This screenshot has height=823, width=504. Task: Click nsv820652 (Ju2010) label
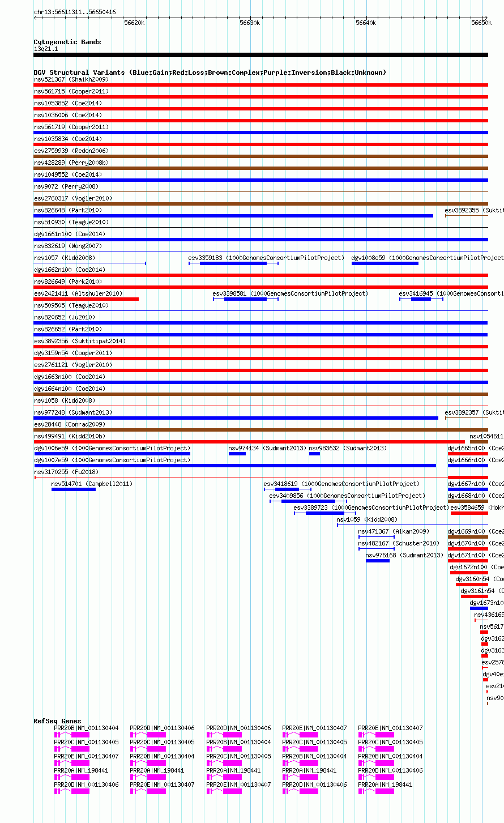(x=65, y=317)
